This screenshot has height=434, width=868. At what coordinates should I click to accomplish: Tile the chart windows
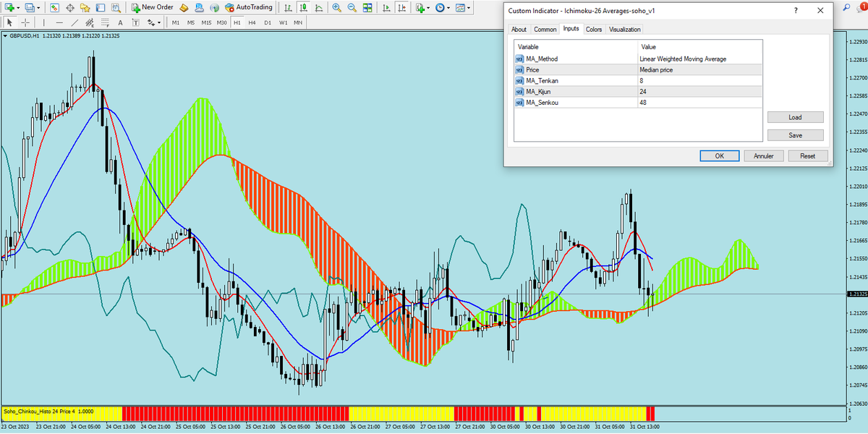(x=367, y=7)
